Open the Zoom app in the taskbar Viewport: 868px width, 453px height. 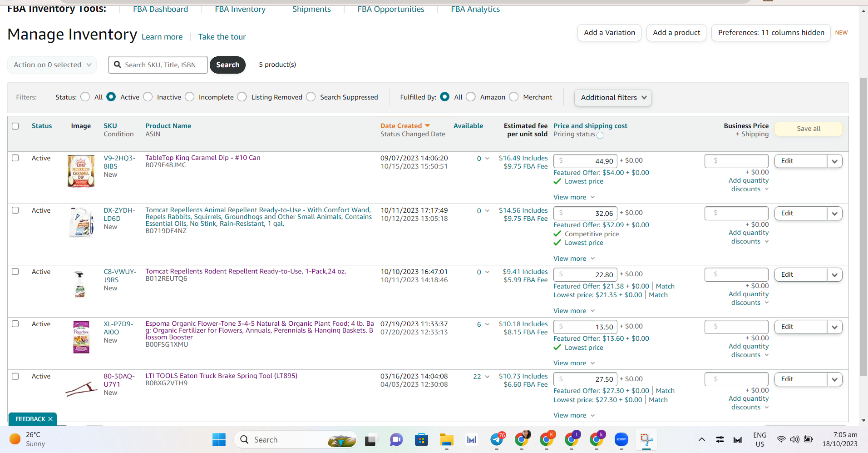621,439
